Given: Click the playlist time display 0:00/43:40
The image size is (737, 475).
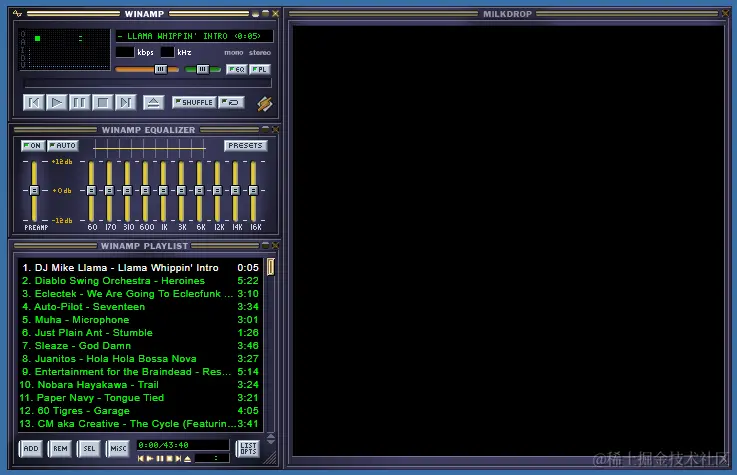Looking at the screenshot, I should click(182, 445).
